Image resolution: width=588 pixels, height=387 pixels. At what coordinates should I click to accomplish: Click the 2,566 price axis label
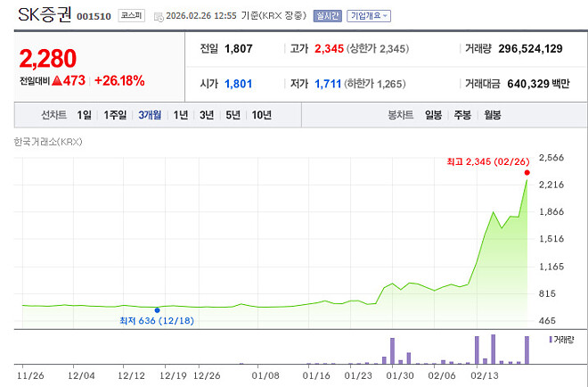551,158
